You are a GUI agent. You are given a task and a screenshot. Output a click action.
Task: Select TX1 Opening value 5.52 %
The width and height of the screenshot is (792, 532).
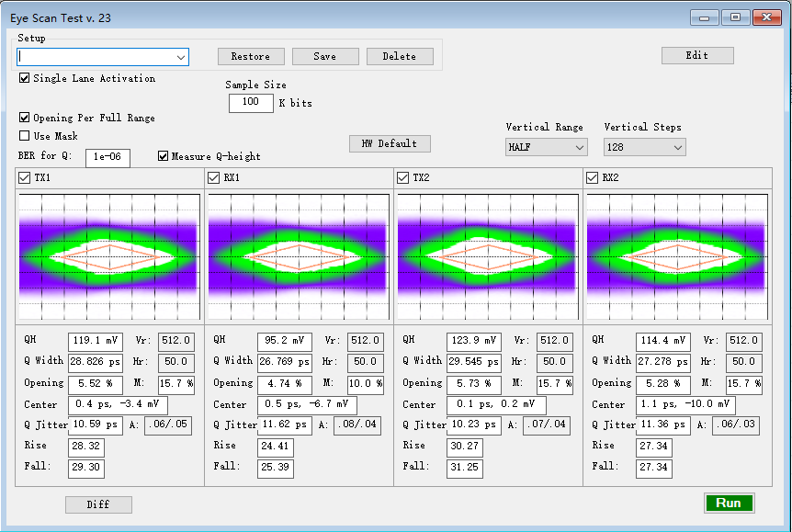96,384
